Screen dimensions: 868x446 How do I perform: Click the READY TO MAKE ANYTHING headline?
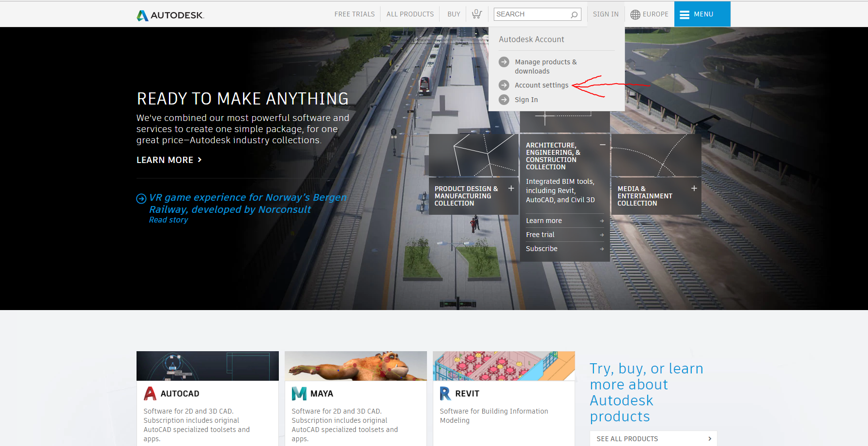tap(243, 99)
